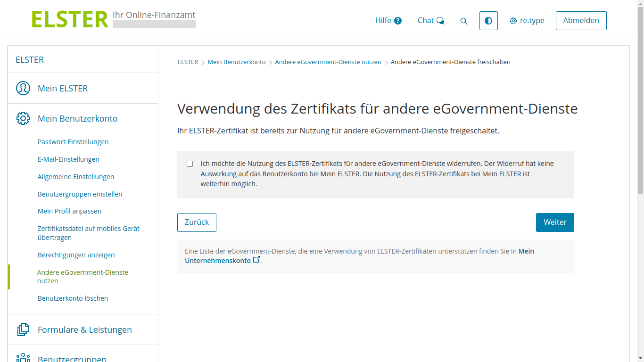Click the search magnifier icon

click(464, 21)
